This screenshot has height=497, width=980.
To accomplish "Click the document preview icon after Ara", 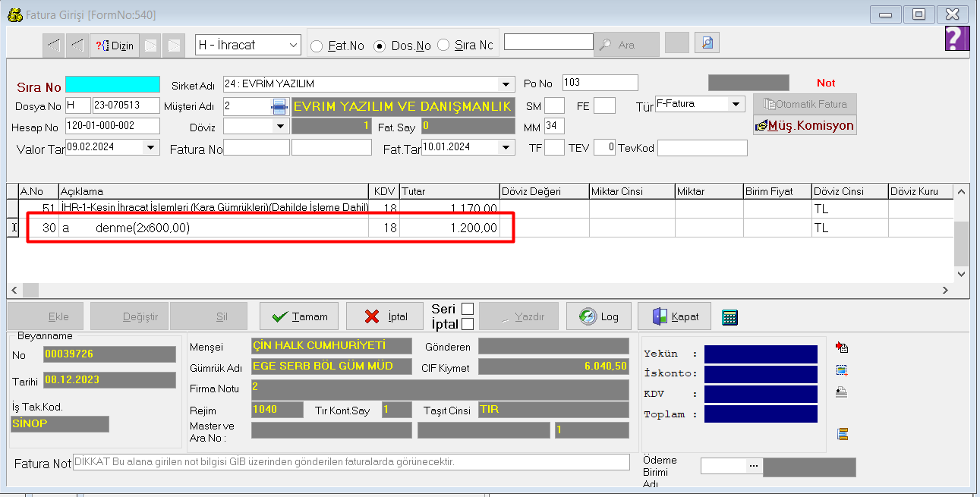I will [707, 43].
